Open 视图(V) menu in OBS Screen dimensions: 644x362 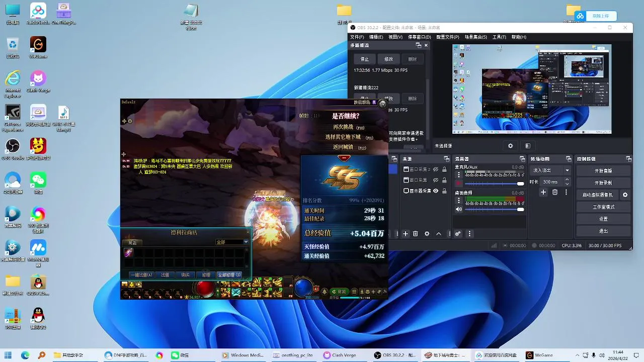[395, 37]
